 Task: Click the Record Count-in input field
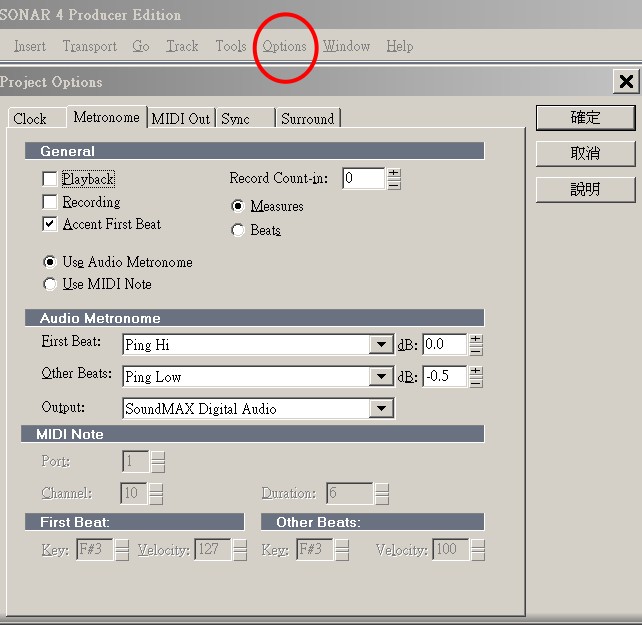(x=363, y=179)
